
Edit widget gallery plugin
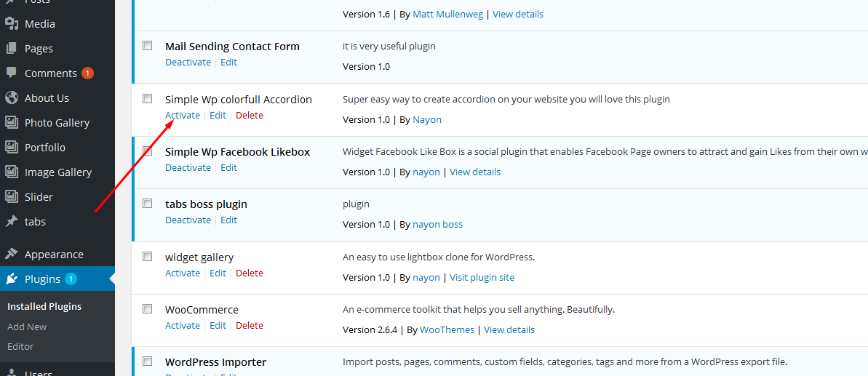(218, 273)
